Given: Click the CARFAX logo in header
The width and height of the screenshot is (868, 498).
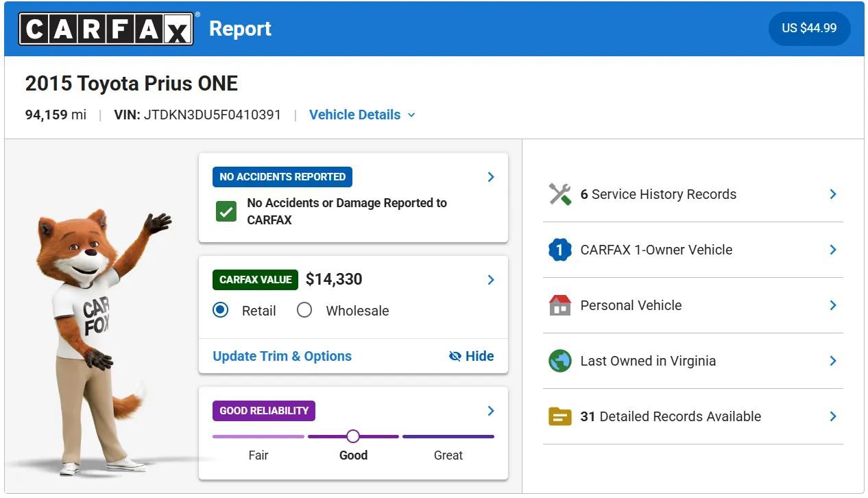Looking at the screenshot, I should coord(106,29).
